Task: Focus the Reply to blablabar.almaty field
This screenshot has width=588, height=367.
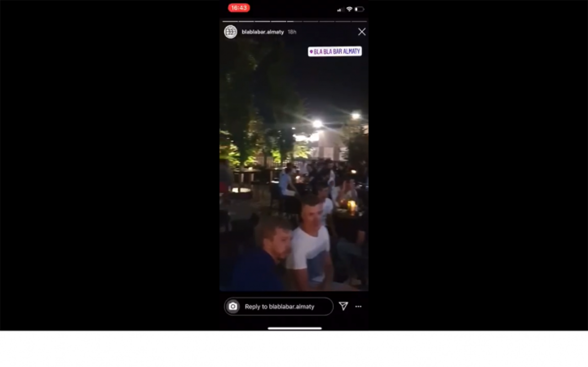Action: (279, 306)
